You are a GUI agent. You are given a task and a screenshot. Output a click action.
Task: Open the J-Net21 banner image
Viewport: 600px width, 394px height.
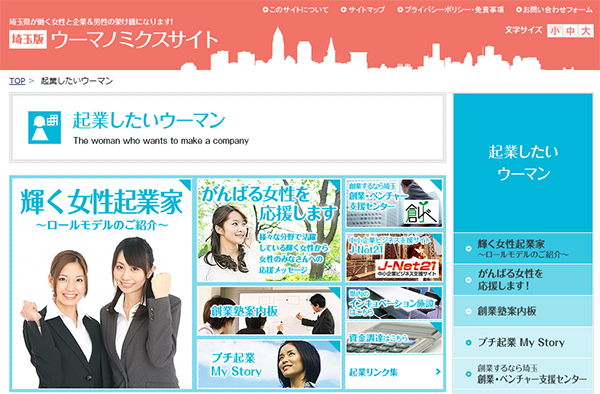(x=394, y=257)
